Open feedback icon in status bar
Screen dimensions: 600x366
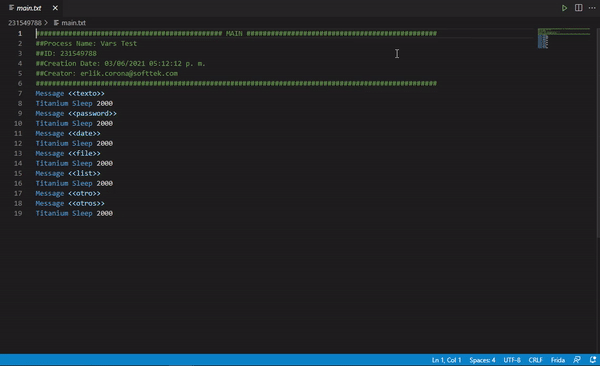577,360
